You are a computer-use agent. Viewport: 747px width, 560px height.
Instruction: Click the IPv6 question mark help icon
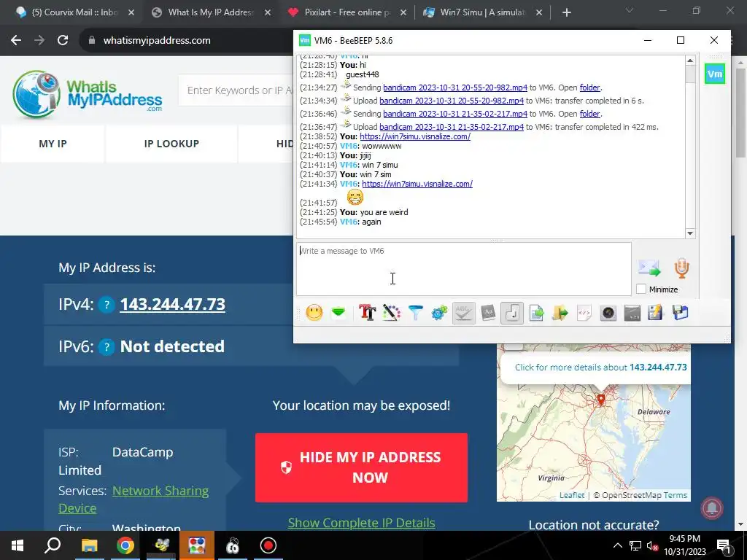pos(107,347)
